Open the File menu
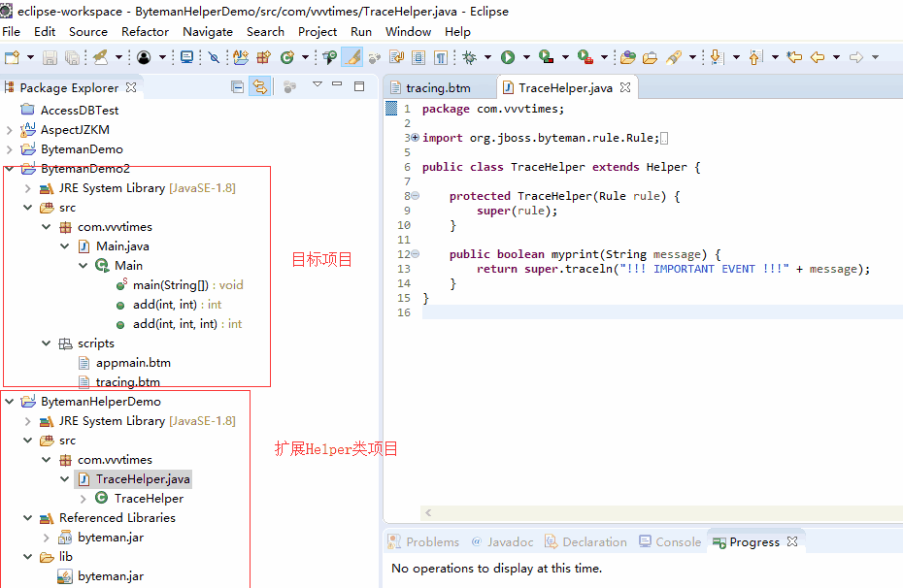Image resolution: width=903 pixels, height=588 pixels. (x=11, y=32)
